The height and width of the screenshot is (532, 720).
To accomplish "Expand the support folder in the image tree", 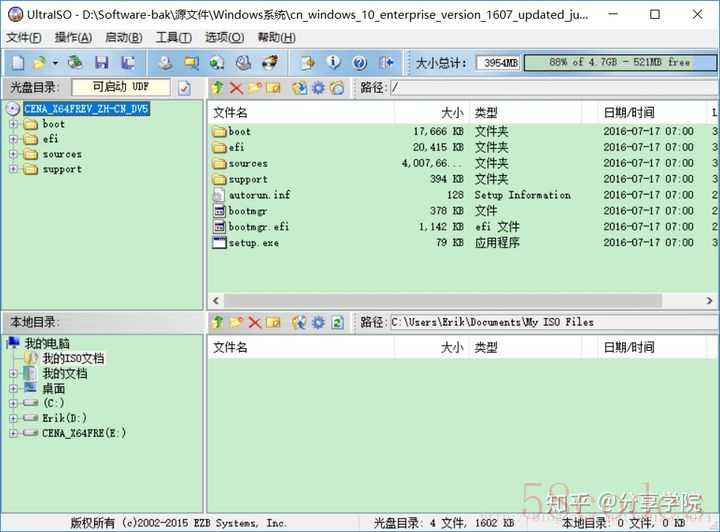I will point(13,169).
